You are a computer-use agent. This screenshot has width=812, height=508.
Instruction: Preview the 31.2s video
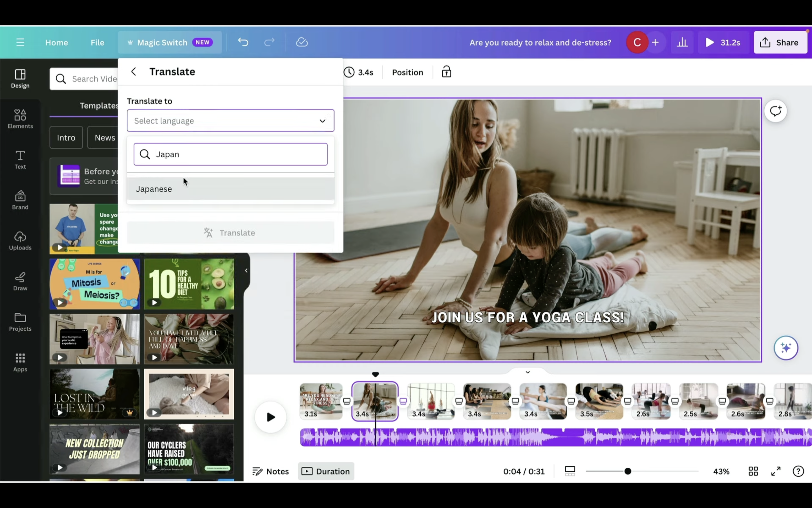tap(723, 42)
